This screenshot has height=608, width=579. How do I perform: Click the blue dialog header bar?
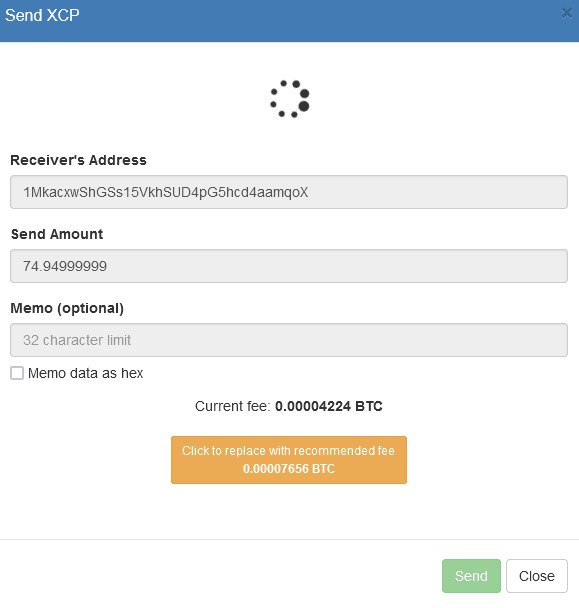pos(289,21)
